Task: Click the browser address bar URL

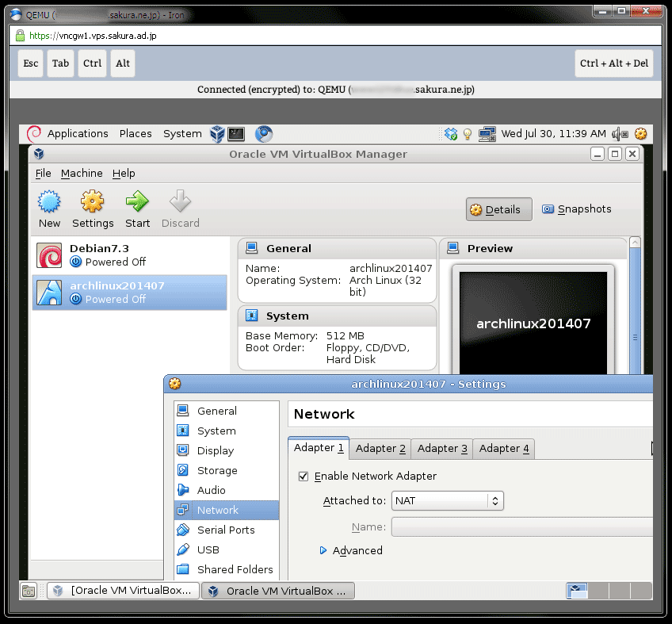Action: [93, 36]
